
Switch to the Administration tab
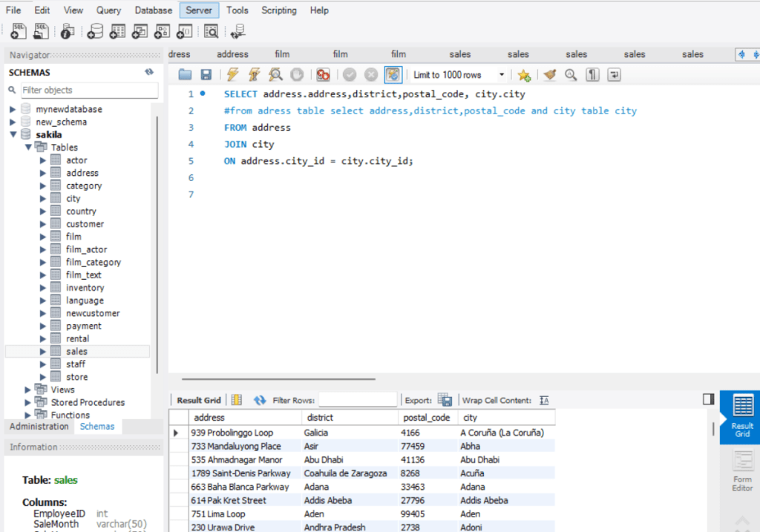pos(39,427)
